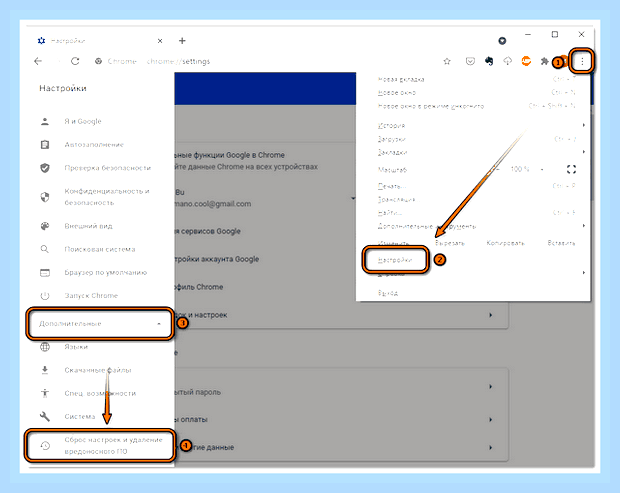The image size is (620, 493).
Task: Go back with the back arrow
Action: tap(38, 61)
